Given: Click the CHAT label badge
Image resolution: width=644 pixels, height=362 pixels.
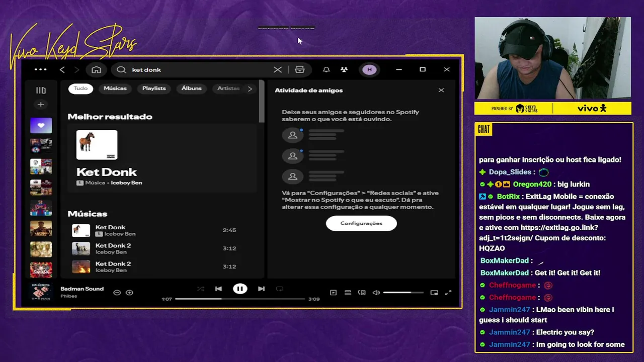Looking at the screenshot, I should [484, 130].
